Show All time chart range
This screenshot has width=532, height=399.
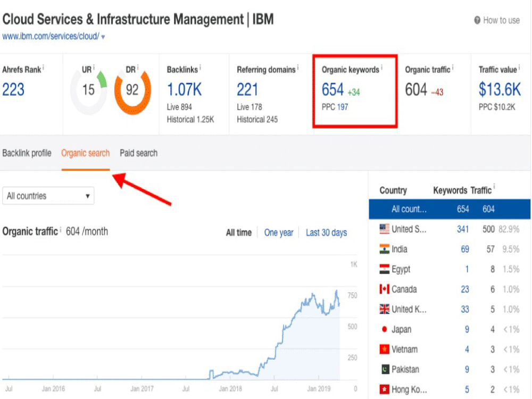click(239, 233)
